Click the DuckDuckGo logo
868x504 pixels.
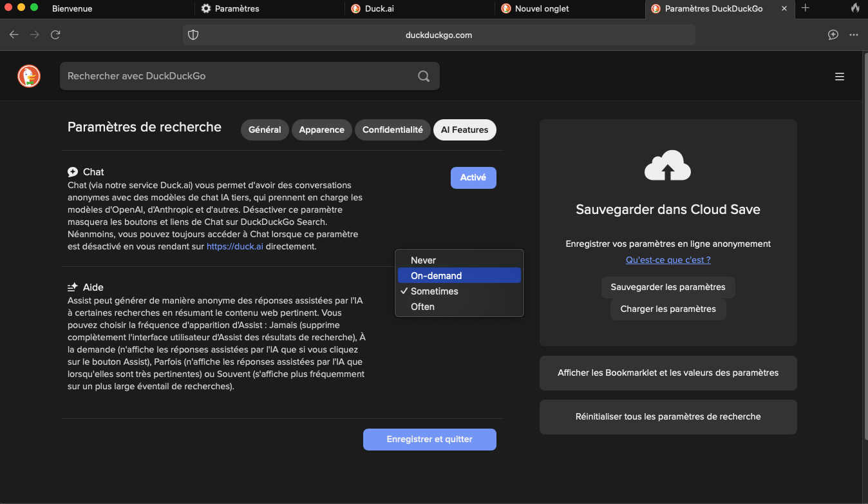28,76
